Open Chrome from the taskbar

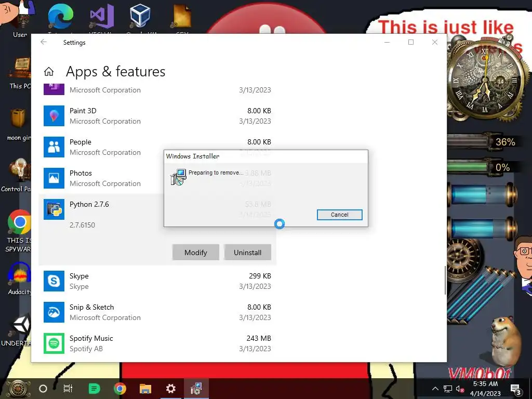120,389
